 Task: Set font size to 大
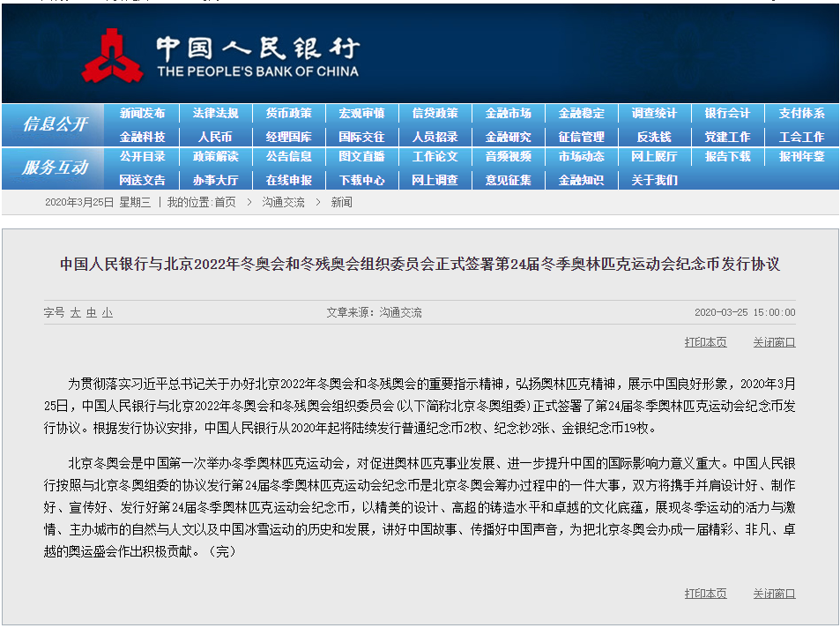pos(76,312)
